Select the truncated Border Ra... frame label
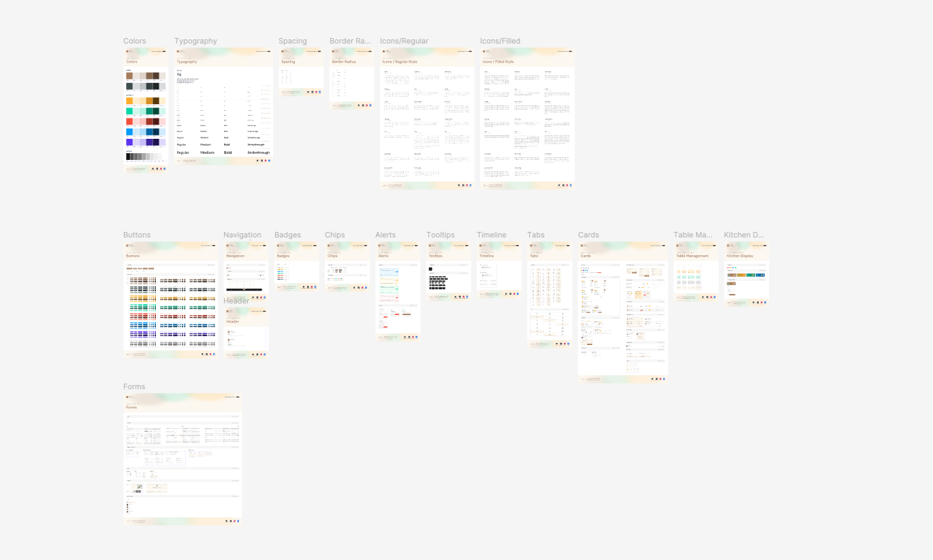Screen dimensions: 933x560 pos(350,41)
